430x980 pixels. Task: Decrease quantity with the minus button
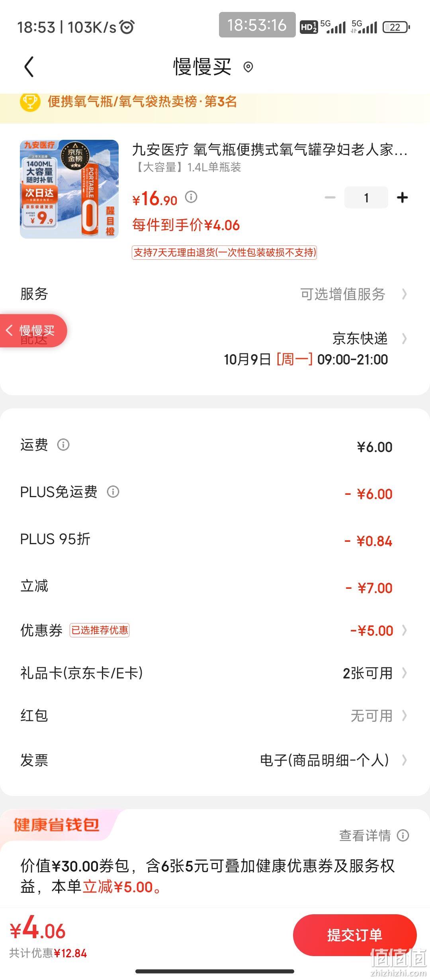coord(330,197)
